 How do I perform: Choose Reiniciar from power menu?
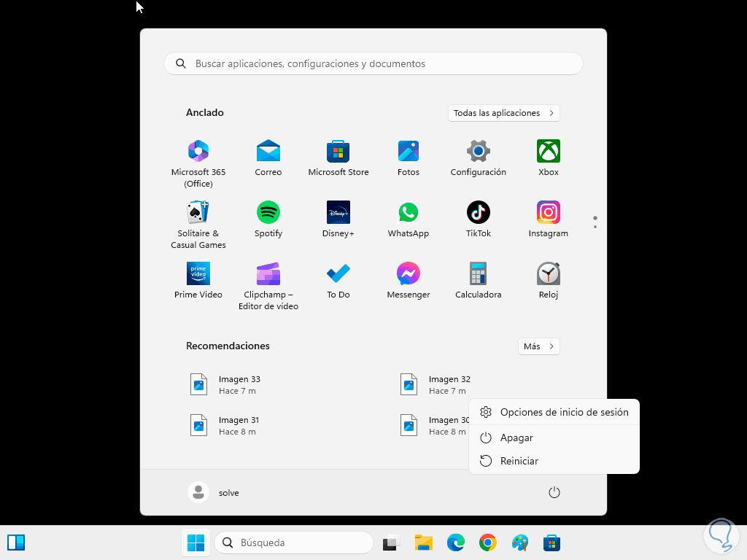tap(554, 461)
